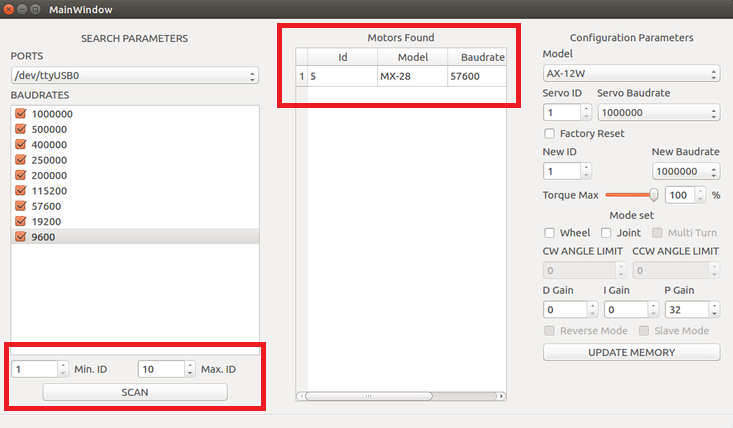This screenshot has width=733, height=428.
Task: Open the New Baudrate dropdown
Action: click(x=685, y=171)
